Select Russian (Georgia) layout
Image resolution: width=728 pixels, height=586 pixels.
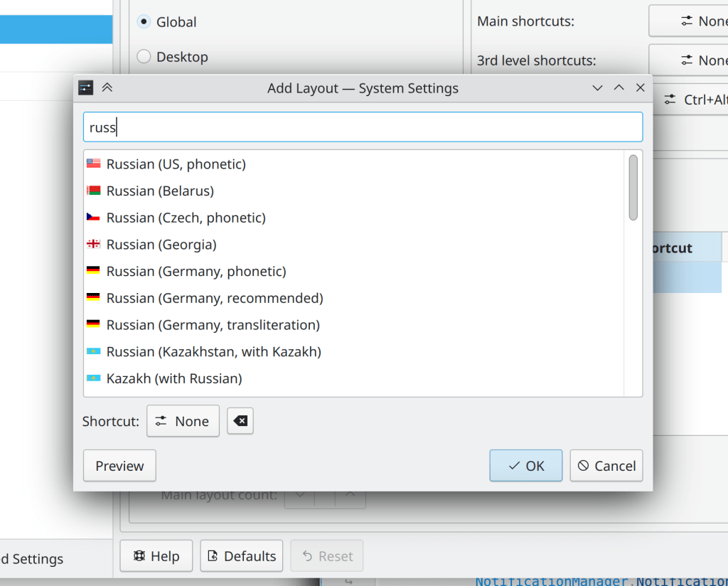point(161,245)
